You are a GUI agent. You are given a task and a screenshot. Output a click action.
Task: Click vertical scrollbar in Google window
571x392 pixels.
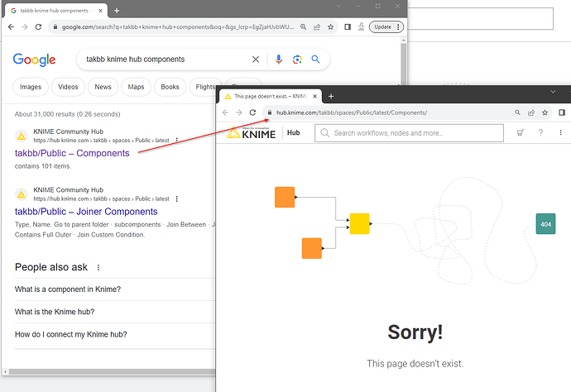[404, 65]
